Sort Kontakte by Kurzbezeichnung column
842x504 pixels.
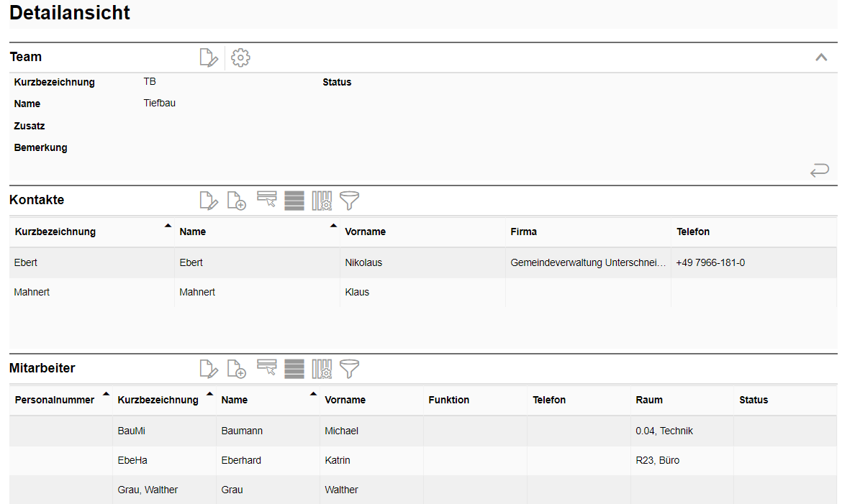55,232
